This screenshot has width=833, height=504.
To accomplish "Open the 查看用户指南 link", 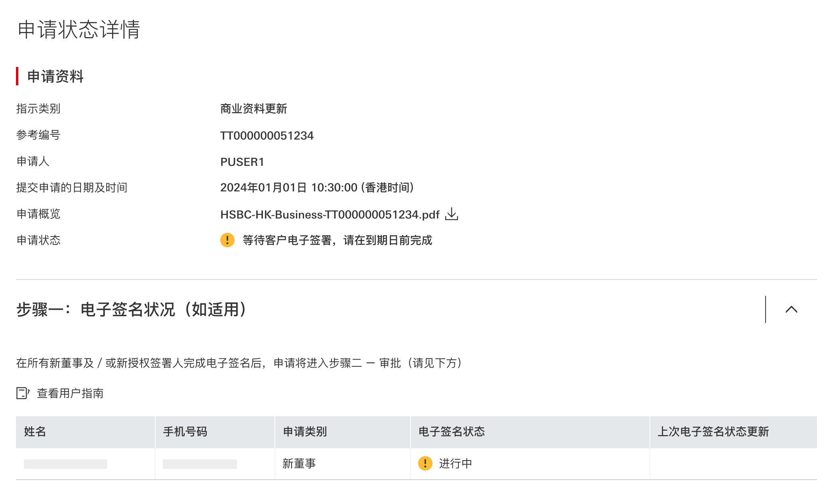I will [70, 393].
